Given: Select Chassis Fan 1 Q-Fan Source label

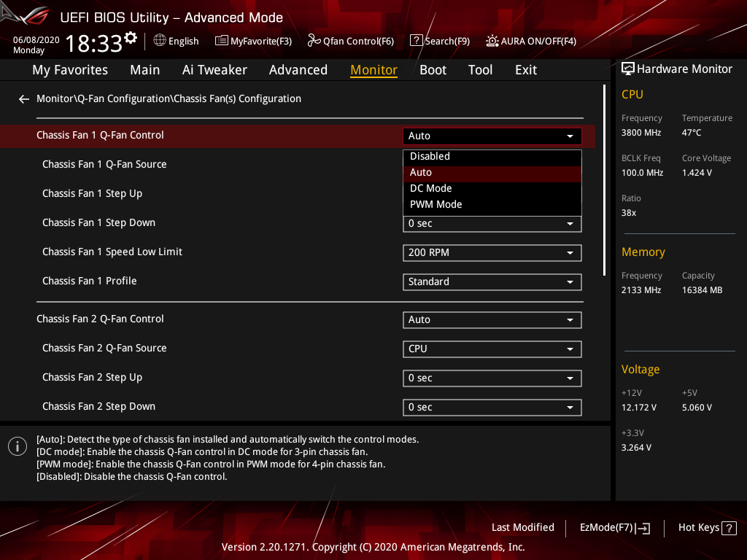Looking at the screenshot, I should 104,164.
